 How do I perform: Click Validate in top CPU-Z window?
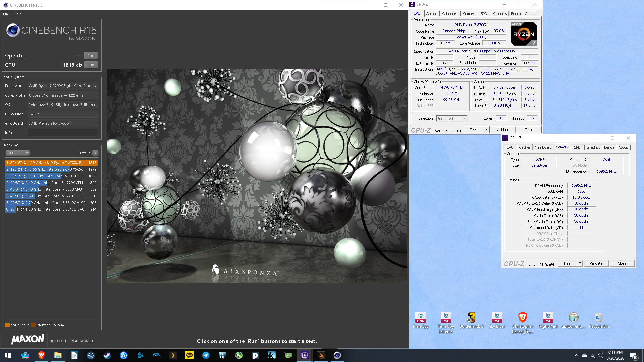[503, 130]
